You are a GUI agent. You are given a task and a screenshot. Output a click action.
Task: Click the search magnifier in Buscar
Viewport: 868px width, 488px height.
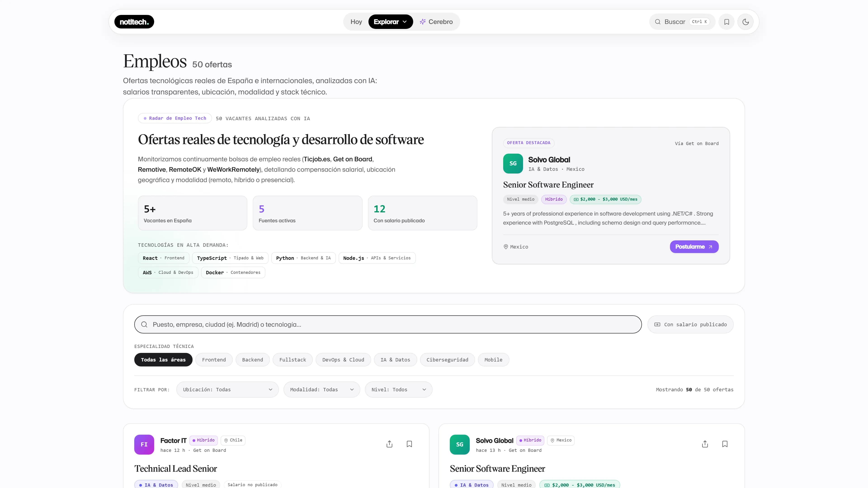(657, 22)
